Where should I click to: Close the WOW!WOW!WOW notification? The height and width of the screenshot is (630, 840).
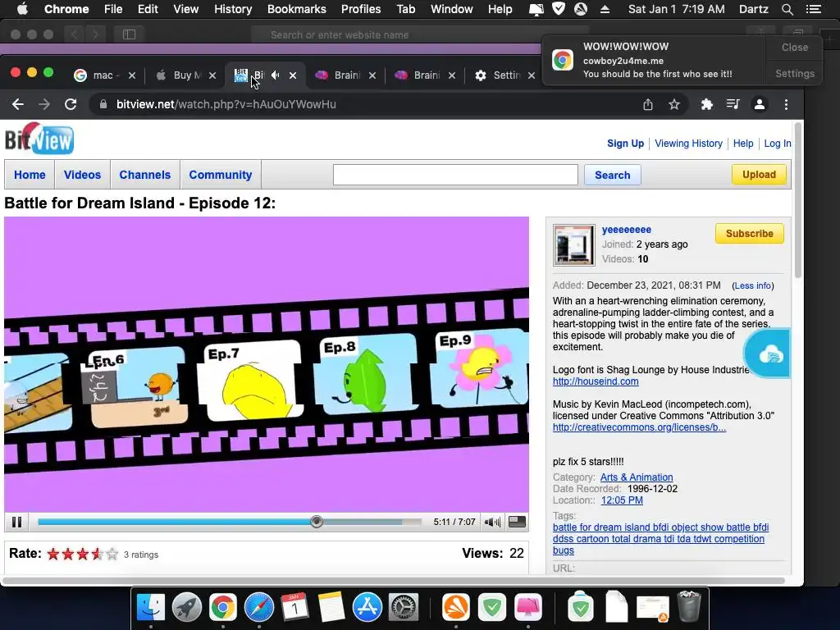tap(794, 47)
